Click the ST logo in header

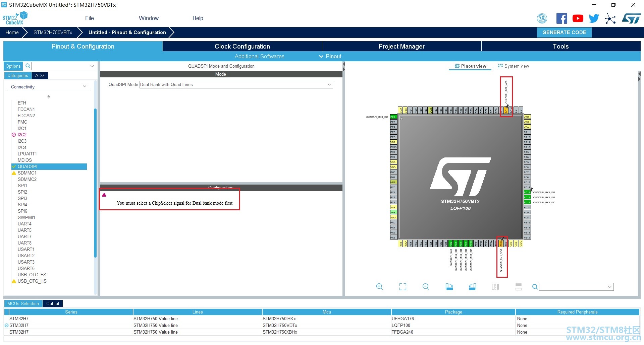[631, 18]
